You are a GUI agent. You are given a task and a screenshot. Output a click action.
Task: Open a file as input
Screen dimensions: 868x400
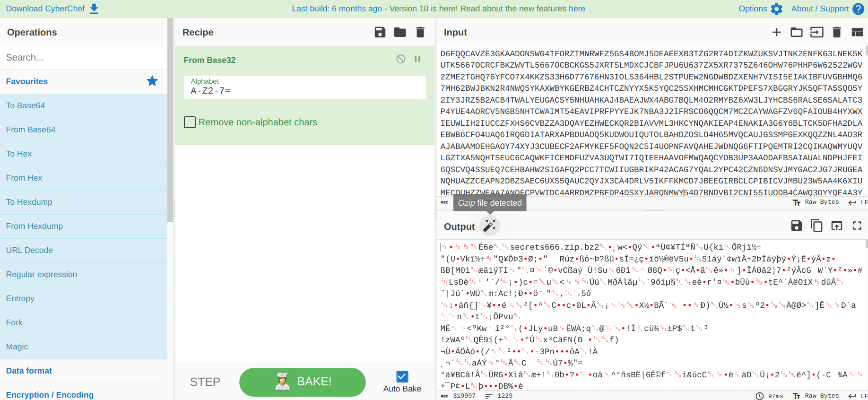816,32
